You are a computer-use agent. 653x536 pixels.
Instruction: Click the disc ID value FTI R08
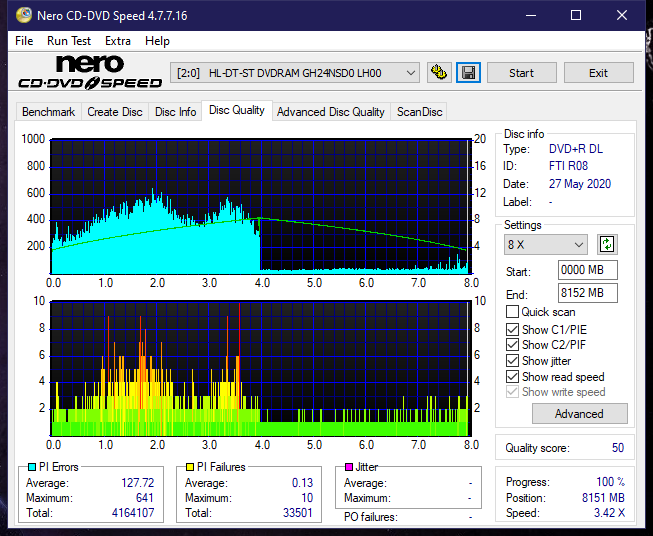(x=568, y=166)
